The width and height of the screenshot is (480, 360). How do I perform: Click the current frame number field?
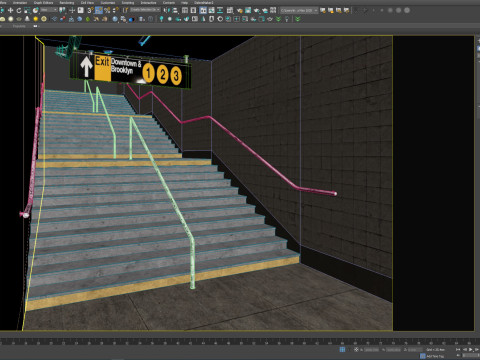point(471,356)
